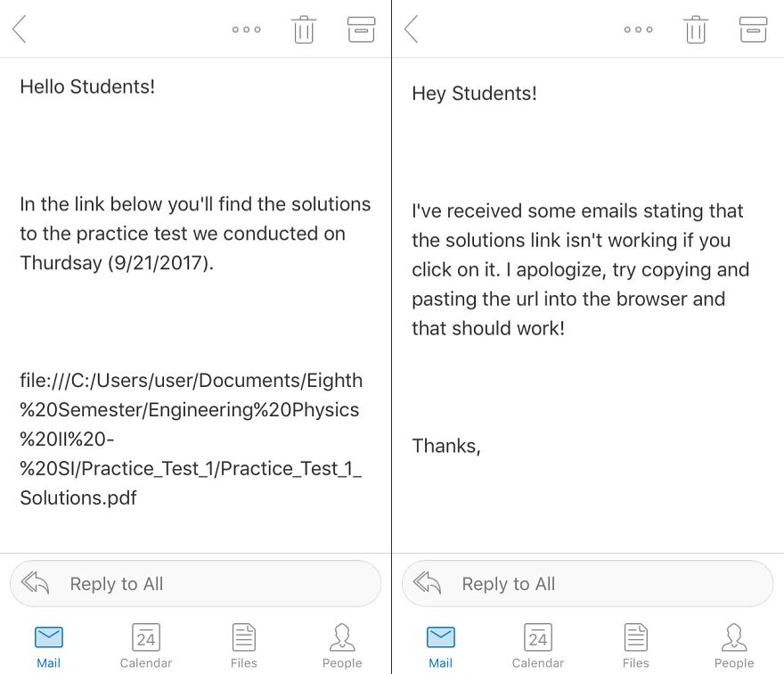Tap the Practice_Test_1_Solutions.pdf file link

[x=190, y=439]
